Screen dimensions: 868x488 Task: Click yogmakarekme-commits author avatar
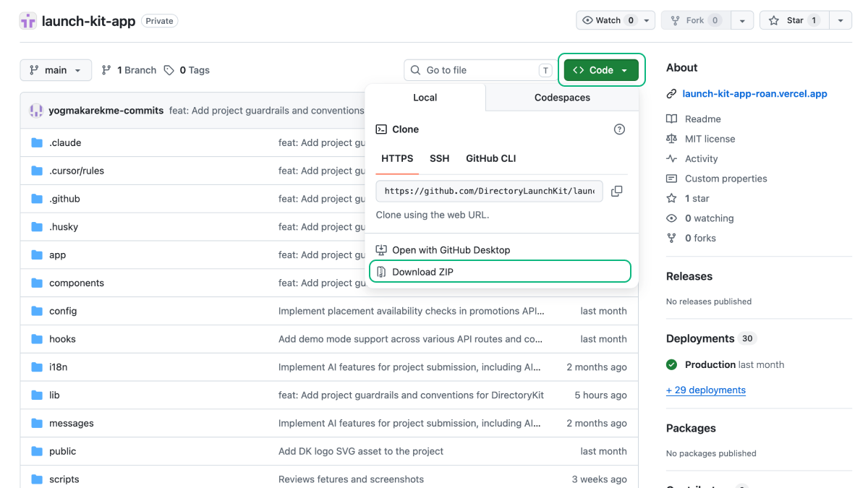point(36,111)
